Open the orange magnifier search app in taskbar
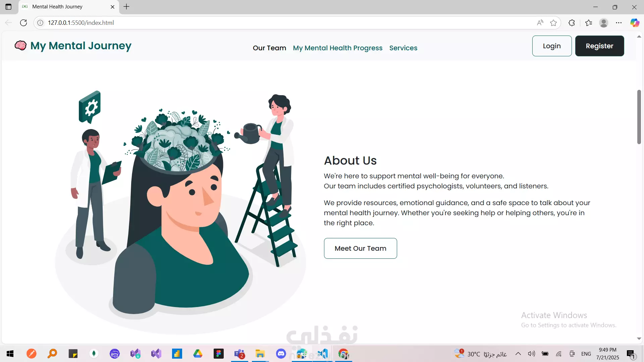This screenshot has height=362, width=644. (x=52, y=354)
